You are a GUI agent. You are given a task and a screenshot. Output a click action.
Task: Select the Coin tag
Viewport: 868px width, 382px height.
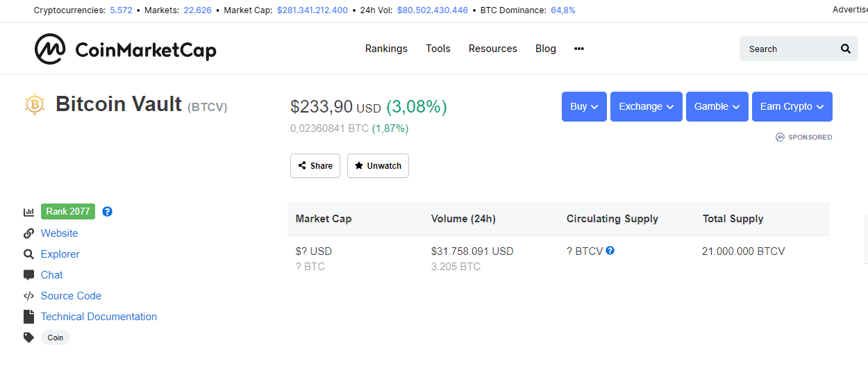(56, 338)
